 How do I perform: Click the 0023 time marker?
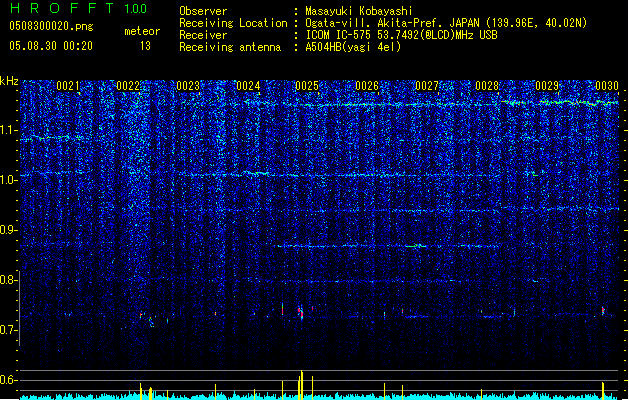(x=188, y=86)
